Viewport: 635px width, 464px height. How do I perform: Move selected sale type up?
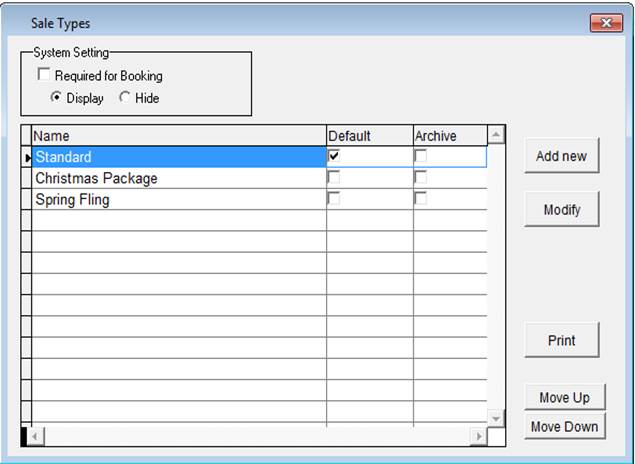pyautogui.click(x=564, y=397)
